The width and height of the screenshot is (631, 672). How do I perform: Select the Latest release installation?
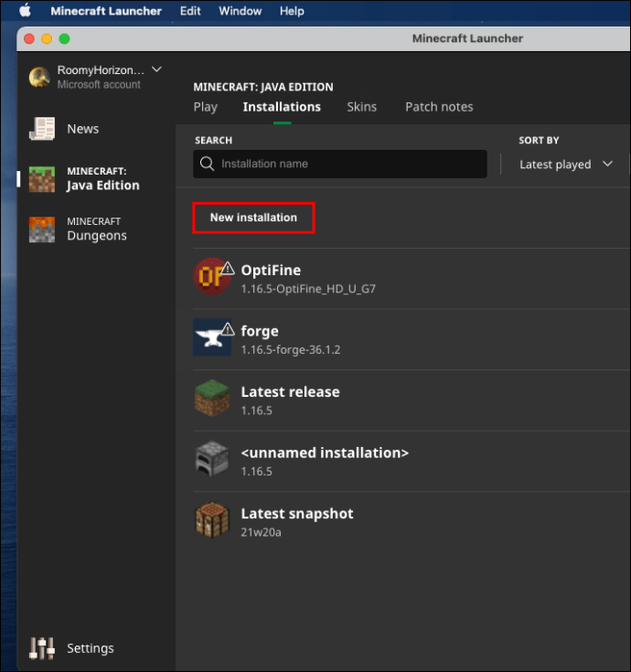click(x=290, y=391)
